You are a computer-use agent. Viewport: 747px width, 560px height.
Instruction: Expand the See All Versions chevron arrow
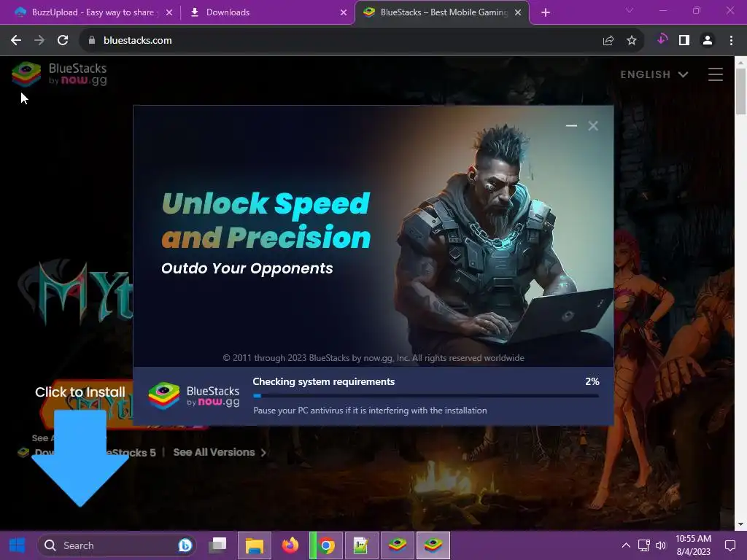(263, 453)
